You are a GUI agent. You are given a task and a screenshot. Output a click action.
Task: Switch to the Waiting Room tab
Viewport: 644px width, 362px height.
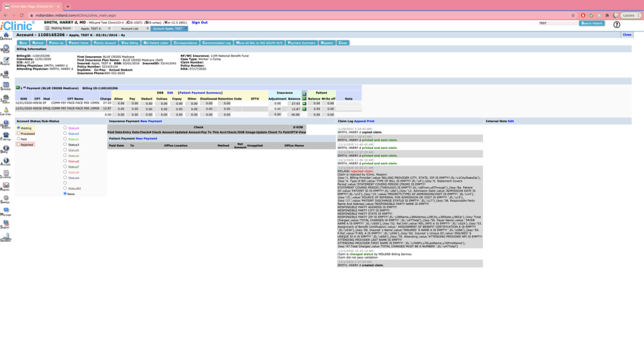point(59,28)
